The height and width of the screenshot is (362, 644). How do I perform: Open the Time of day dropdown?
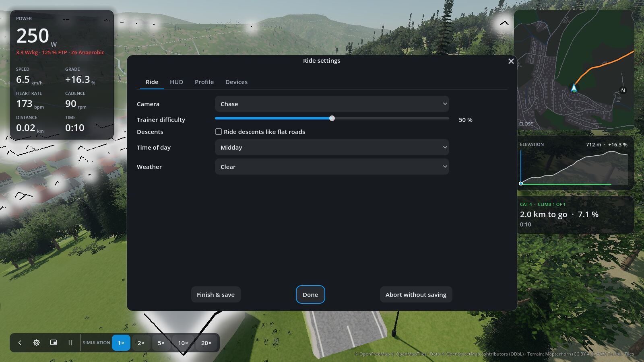coord(332,147)
